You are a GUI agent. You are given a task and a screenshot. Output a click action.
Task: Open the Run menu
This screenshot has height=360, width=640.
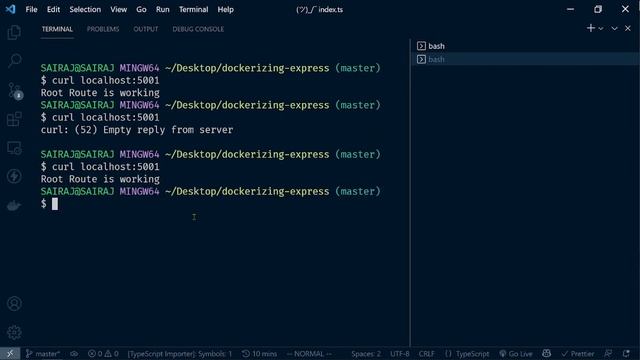click(162, 9)
